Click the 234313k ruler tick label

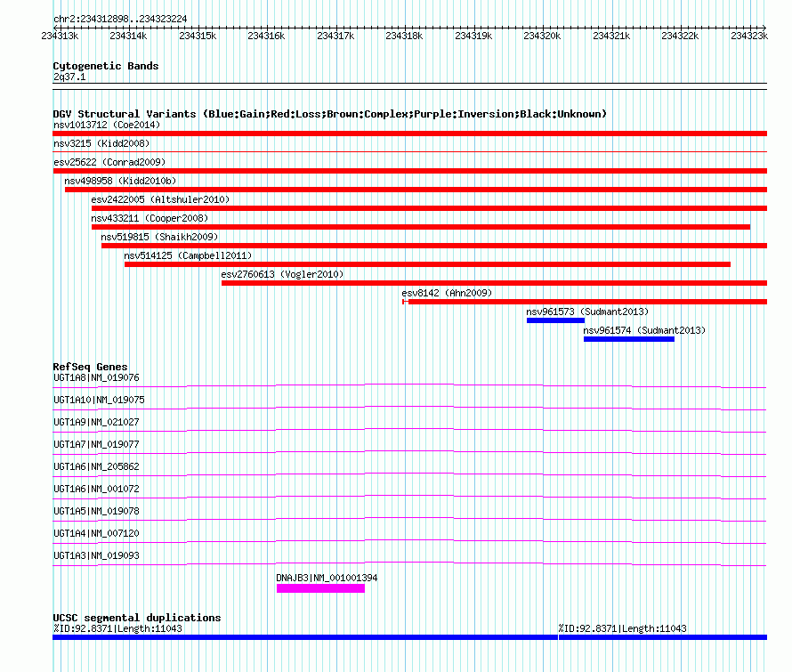(60, 36)
